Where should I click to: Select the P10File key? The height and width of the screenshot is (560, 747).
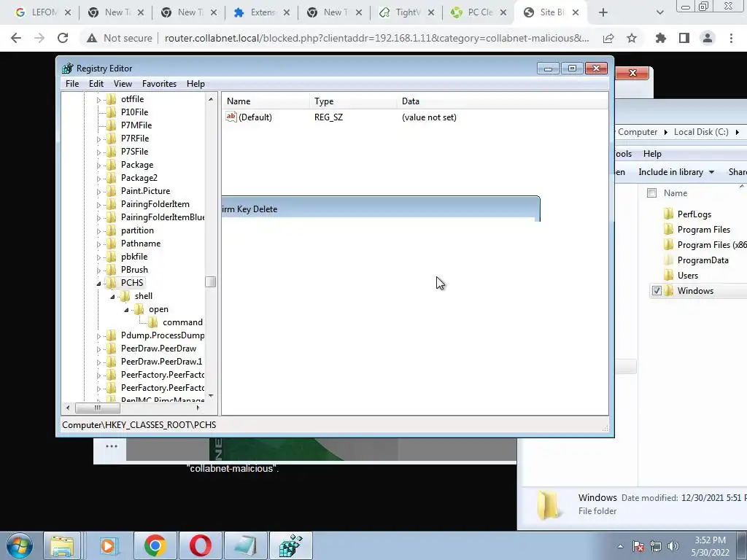click(134, 112)
